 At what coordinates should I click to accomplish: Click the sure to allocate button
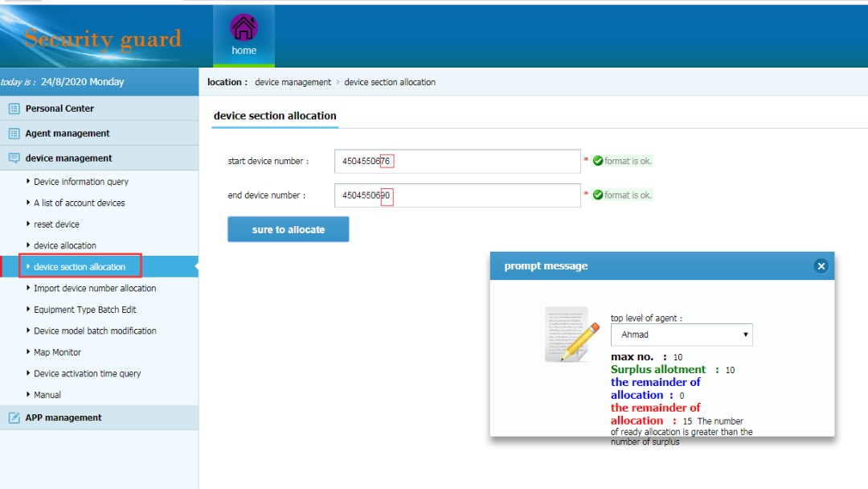pos(288,229)
